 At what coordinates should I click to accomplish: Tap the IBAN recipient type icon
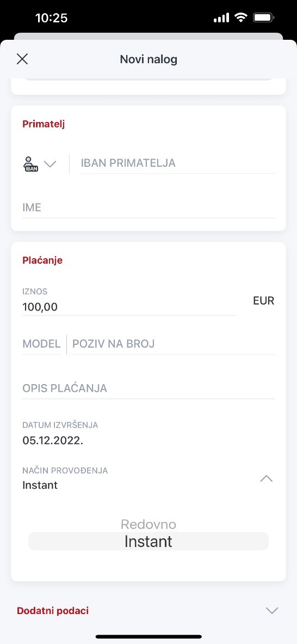[31, 163]
